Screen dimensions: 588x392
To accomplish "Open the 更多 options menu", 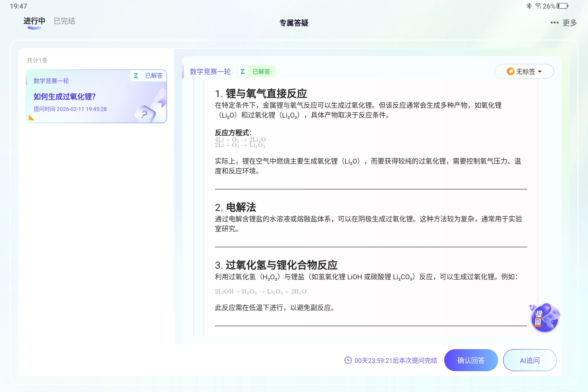I will (x=569, y=23).
